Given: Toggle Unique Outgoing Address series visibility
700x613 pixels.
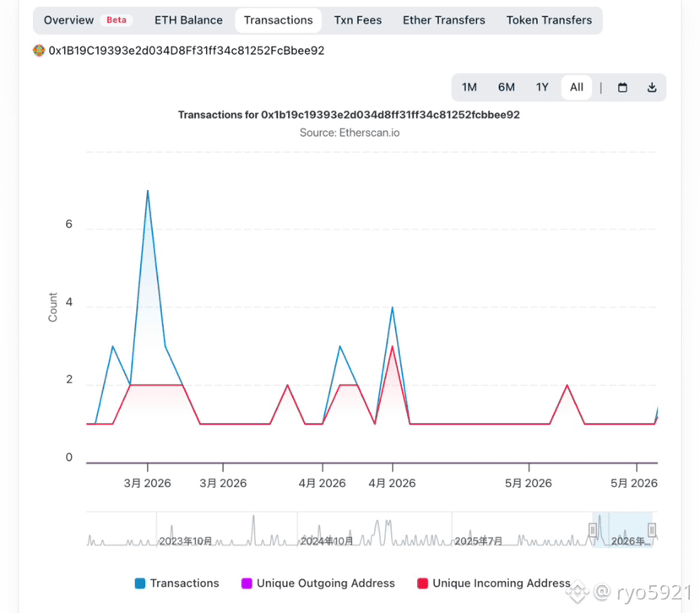Looking at the screenshot, I should click(317, 583).
